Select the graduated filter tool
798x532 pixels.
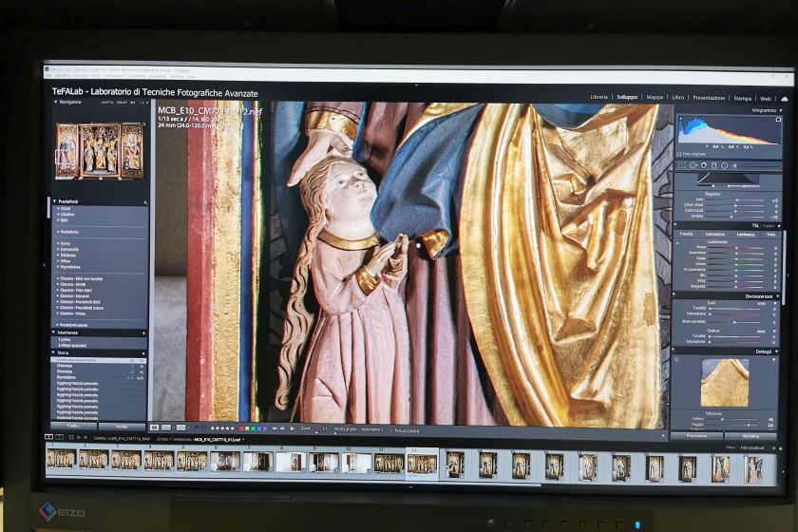[x=713, y=165]
